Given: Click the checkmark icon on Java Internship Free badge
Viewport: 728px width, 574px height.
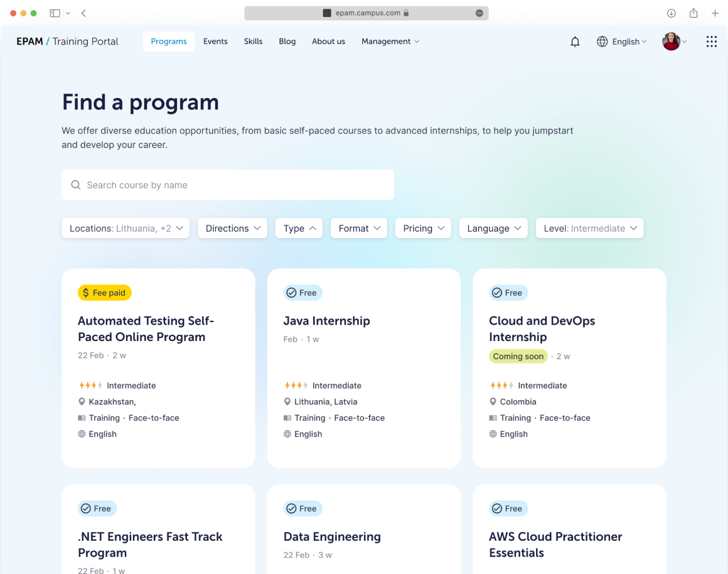Looking at the screenshot, I should 291,293.
